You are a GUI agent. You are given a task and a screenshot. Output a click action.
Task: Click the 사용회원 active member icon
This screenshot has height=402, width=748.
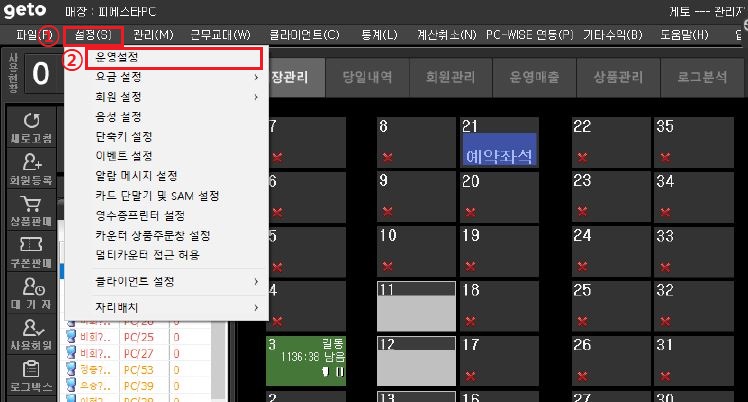coord(30,331)
